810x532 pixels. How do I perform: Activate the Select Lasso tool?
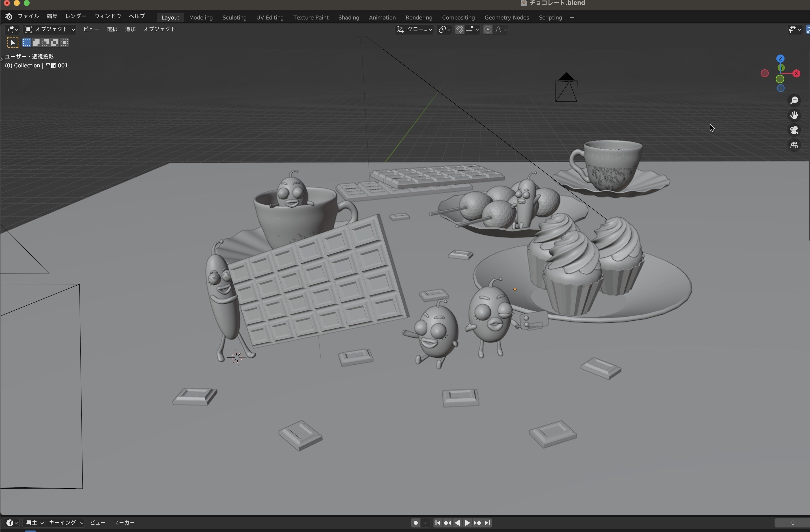46,42
